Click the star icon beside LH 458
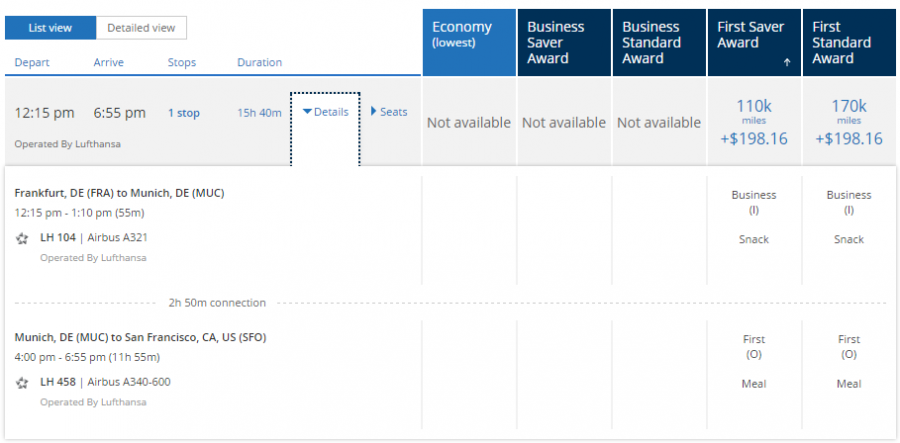 click(22, 382)
